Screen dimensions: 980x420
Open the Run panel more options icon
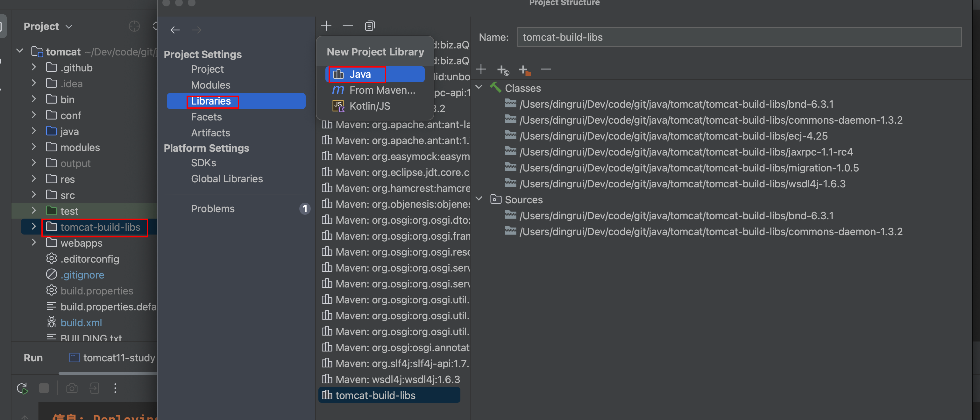(x=115, y=388)
